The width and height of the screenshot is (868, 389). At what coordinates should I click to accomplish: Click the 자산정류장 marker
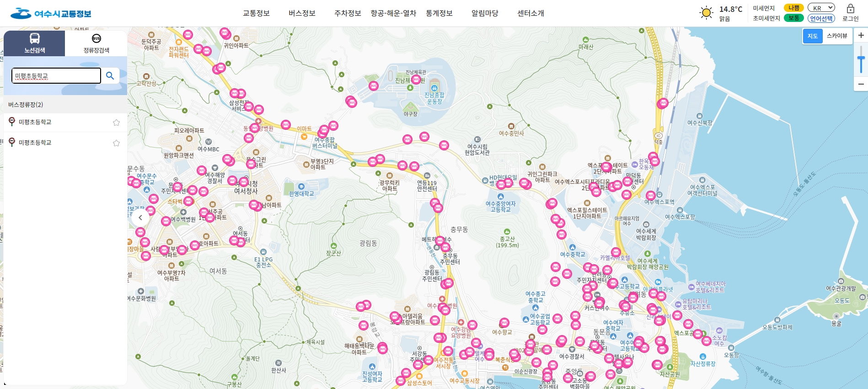coord(703,357)
